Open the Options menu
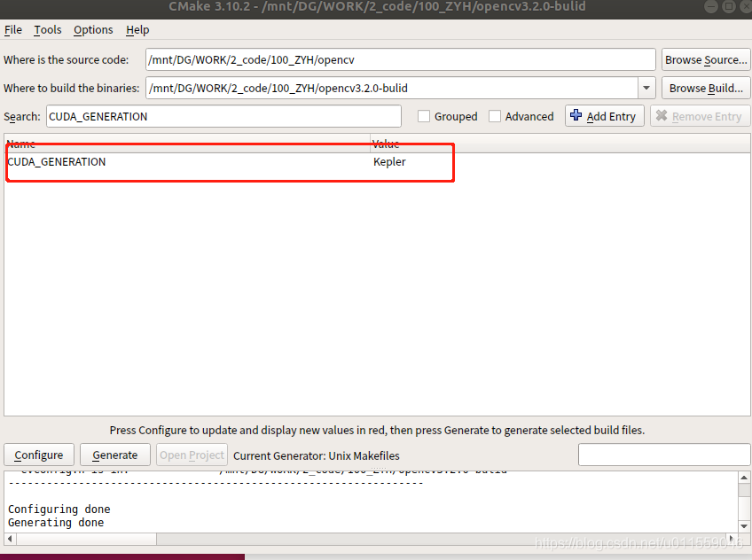This screenshot has width=752, height=560. (x=93, y=30)
